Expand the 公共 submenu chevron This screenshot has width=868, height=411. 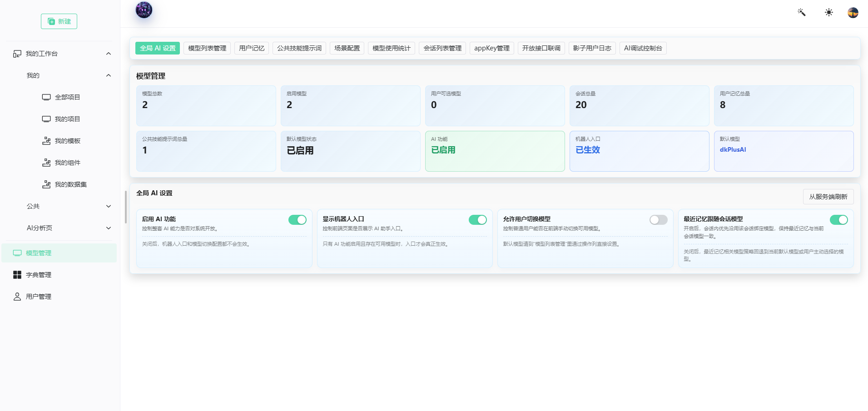coord(109,206)
